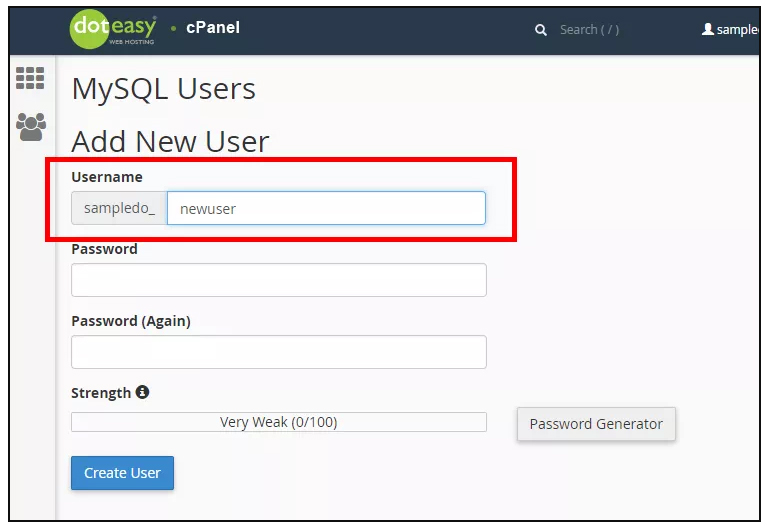Screen dimensions: 770x528
Task: Focus the Password (Again) field
Action: click(279, 352)
